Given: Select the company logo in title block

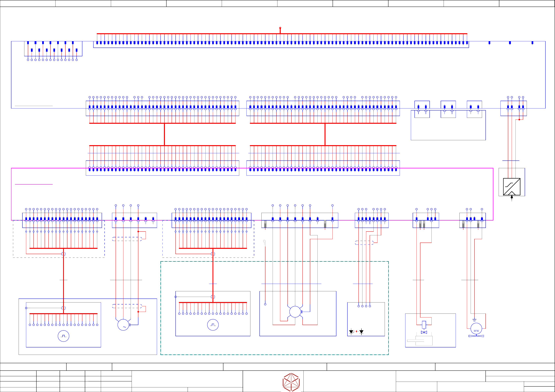Looking at the screenshot, I should coord(291,382).
